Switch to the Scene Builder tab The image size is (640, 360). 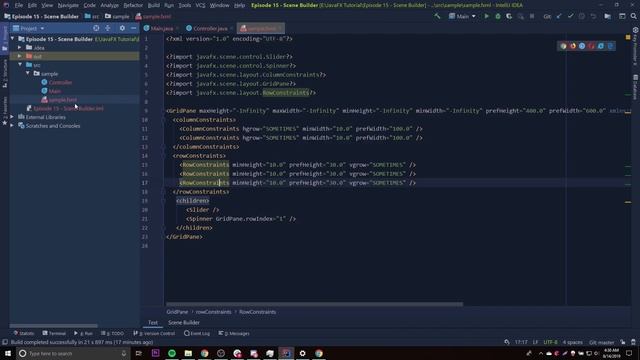[x=184, y=322]
